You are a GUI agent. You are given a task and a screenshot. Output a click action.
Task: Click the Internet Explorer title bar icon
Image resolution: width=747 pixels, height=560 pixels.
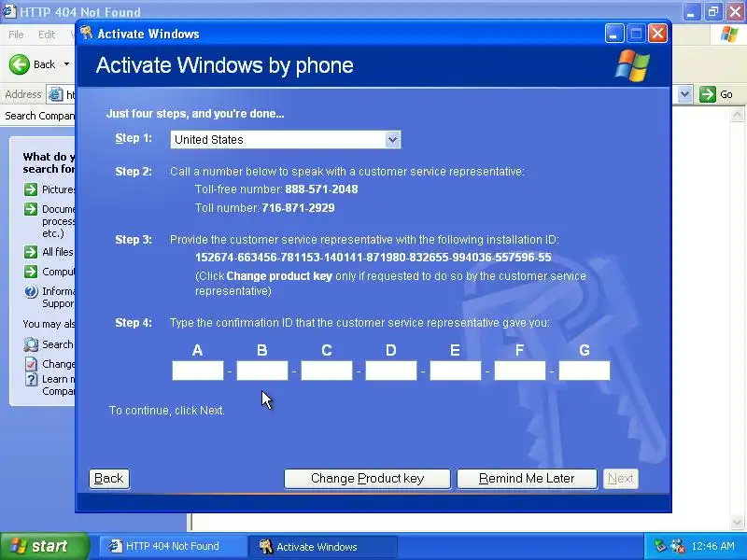click(9, 11)
